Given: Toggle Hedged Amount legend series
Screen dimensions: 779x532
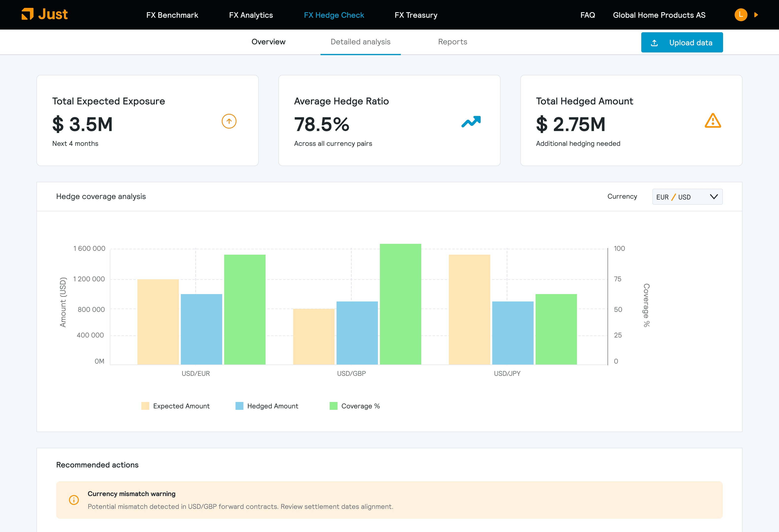Looking at the screenshot, I should coord(267,406).
